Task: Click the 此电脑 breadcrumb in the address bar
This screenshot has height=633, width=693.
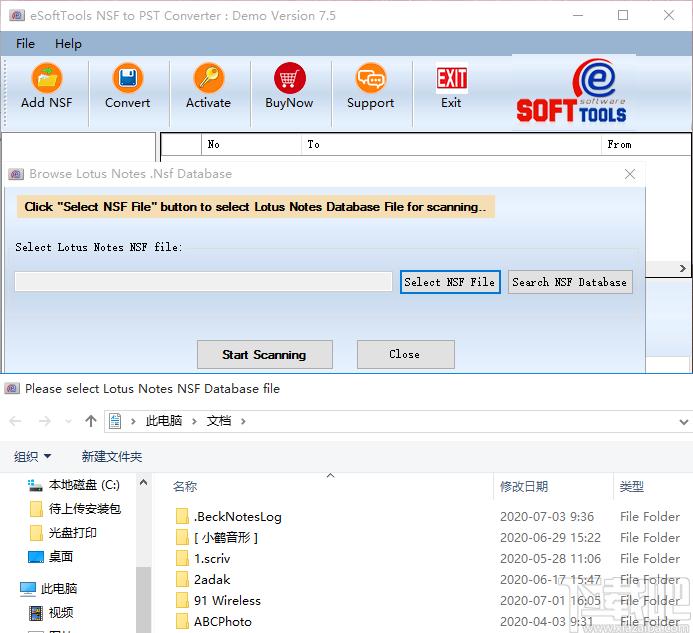Action: click(164, 421)
